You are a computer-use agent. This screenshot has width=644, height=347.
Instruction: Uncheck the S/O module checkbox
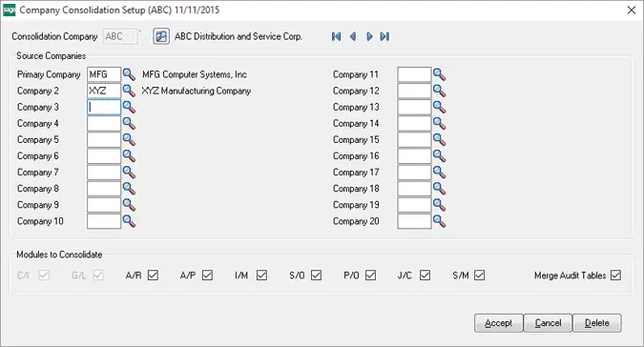coord(316,276)
